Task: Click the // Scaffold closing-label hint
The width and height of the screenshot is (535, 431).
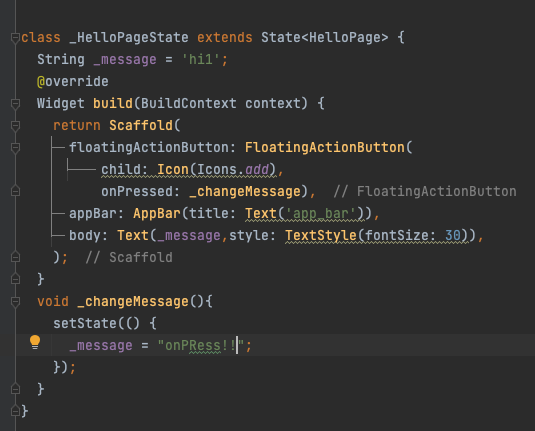Action: pos(129,257)
